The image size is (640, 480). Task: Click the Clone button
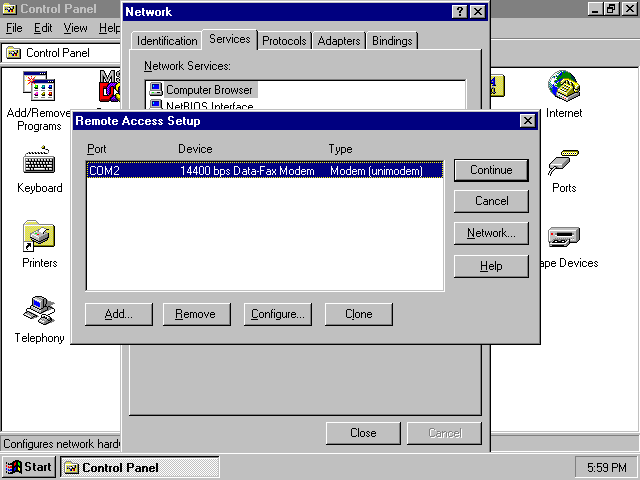pos(358,314)
